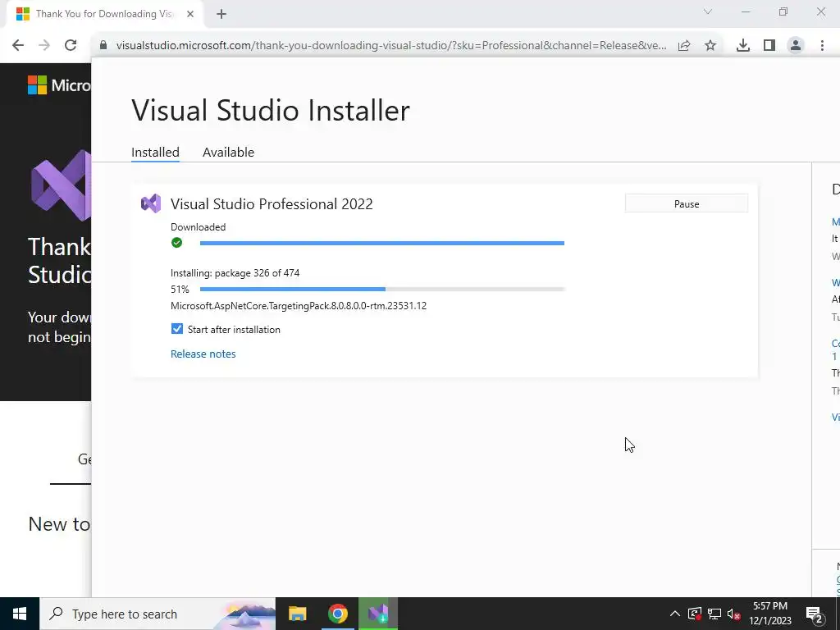Screen dimensions: 840x630
Task: Close the Thank You for Downloading tab
Action: point(190,14)
